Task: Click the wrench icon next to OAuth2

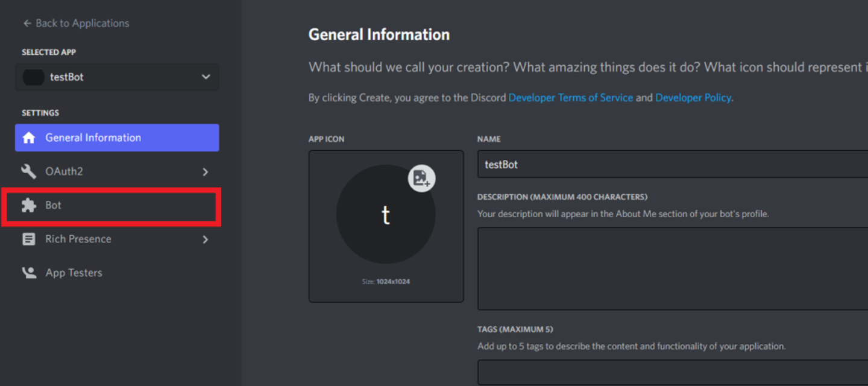Action: pos(29,171)
